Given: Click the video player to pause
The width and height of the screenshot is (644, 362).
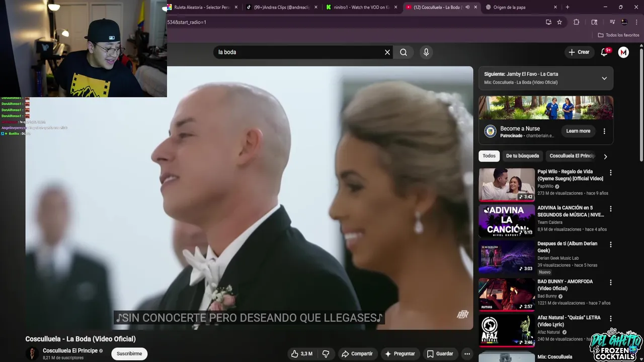Looking at the screenshot, I should pos(250,198).
